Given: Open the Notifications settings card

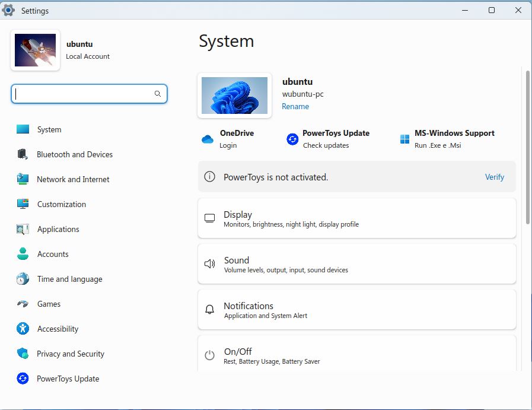Looking at the screenshot, I should (356, 310).
